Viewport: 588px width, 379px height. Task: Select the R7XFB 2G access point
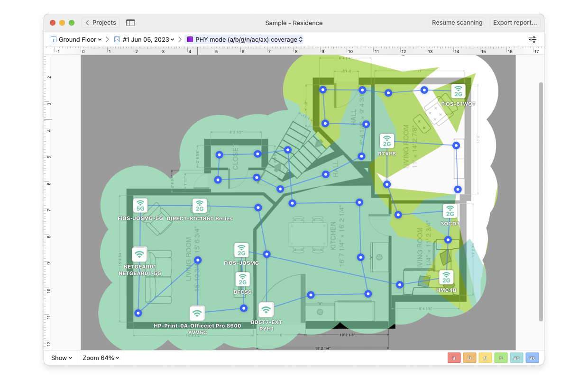click(387, 141)
